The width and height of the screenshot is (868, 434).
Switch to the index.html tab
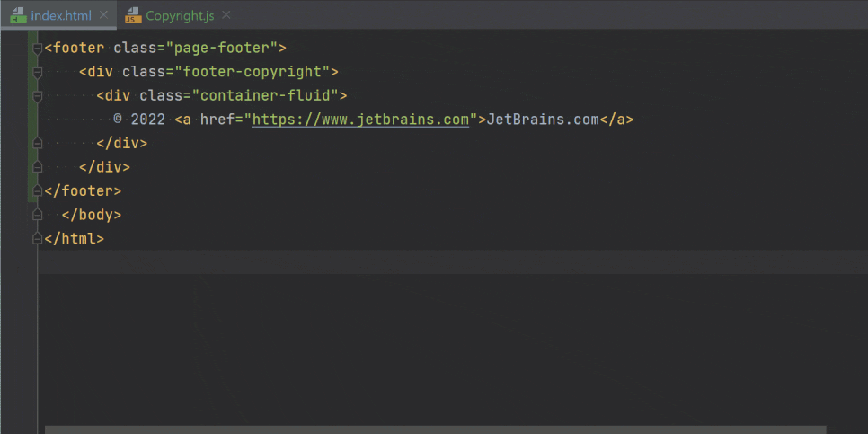[61, 15]
